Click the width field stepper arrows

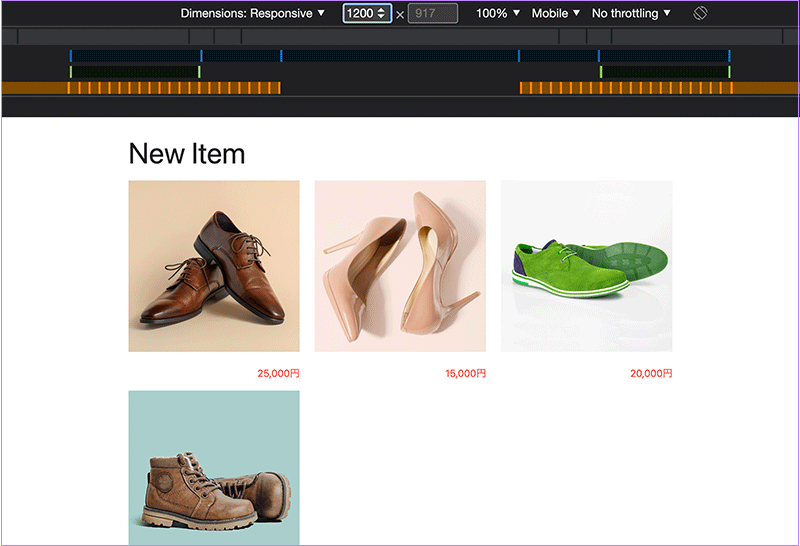(x=381, y=13)
